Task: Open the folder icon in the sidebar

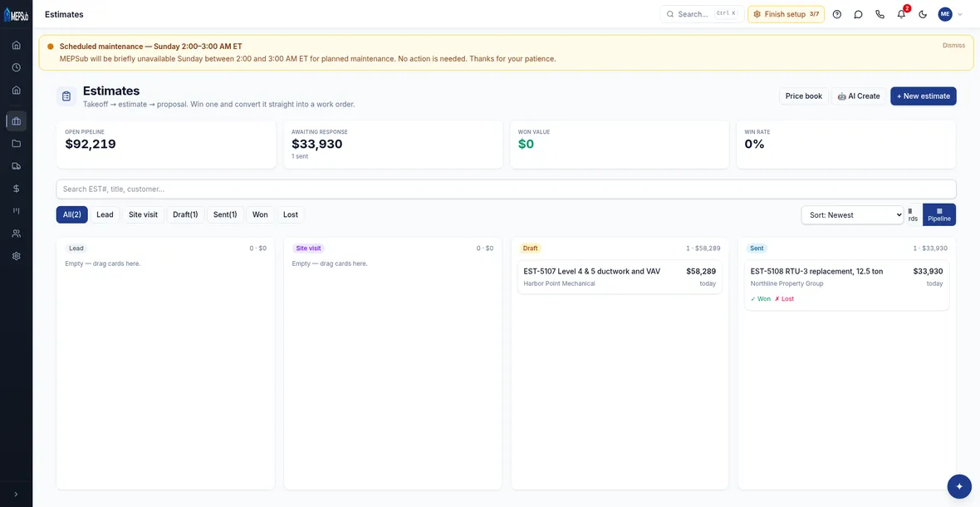Action: pyautogui.click(x=17, y=144)
